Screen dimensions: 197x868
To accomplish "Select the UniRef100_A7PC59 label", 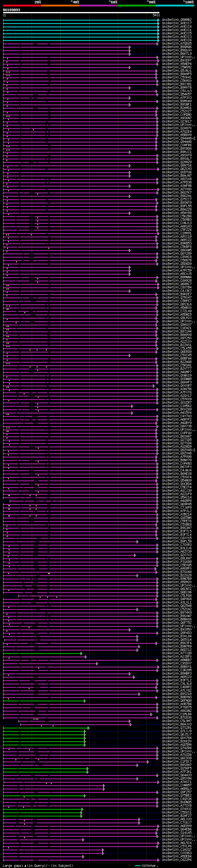I will [177, 271].
